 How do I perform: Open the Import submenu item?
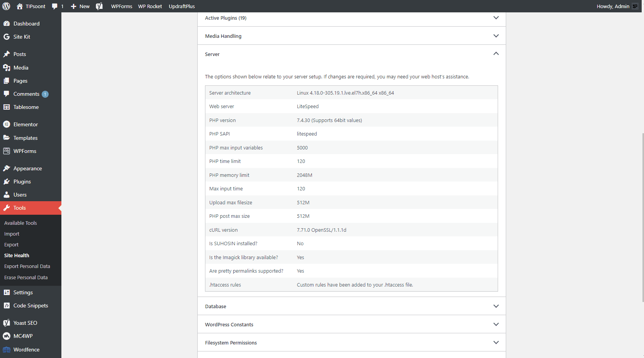(x=12, y=234)
